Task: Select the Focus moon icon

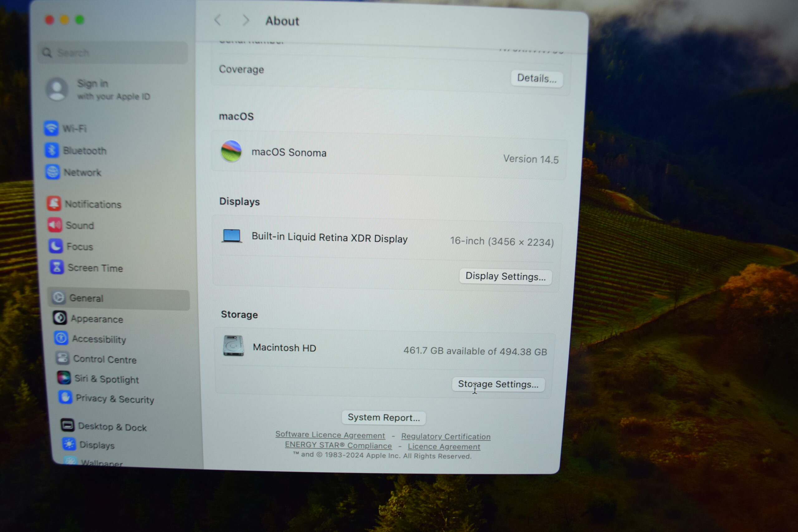Action: (56, 246)
